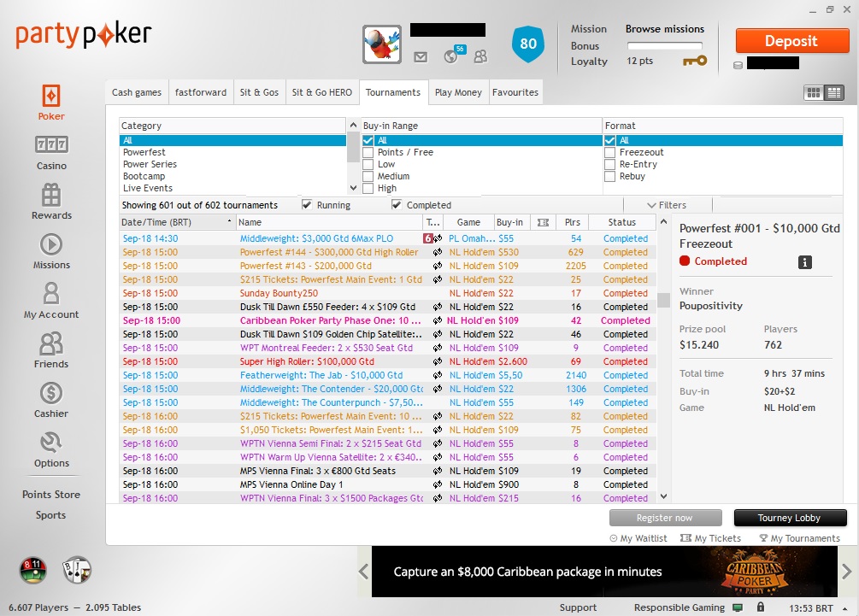Open Missions play icon
Screen dimensions: 859x616
pyautogui.click(x=51, y=244)
